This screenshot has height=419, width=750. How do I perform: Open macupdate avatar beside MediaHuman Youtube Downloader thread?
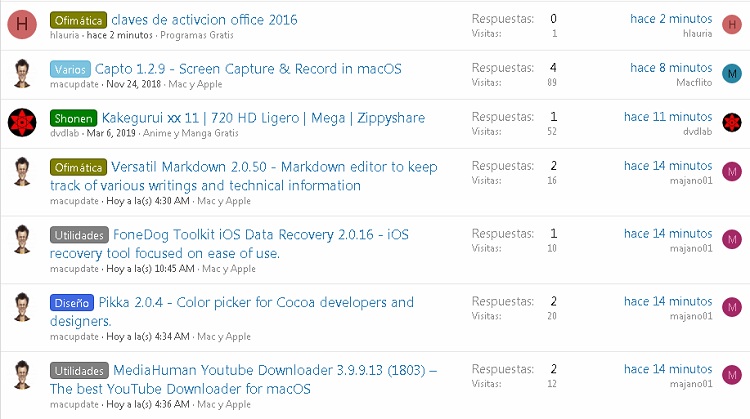pyautogui.click(x=22, y=375)
